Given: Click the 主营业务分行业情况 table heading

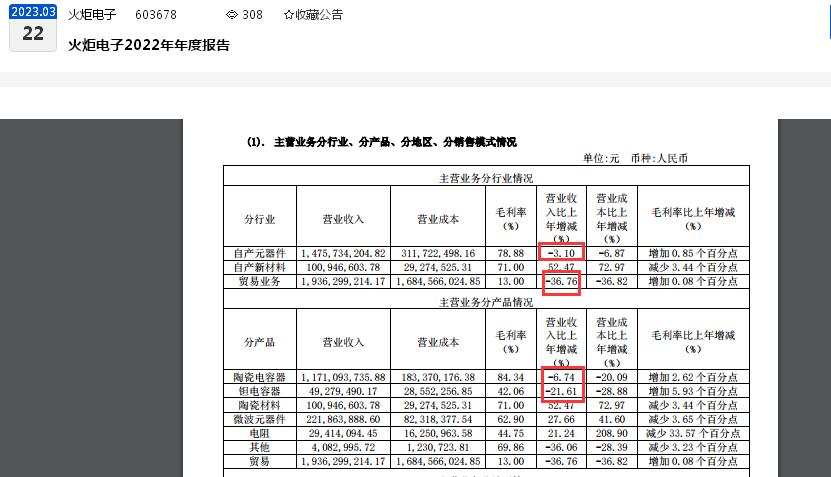Looking at the screenshot, I should tap(486, 178).
